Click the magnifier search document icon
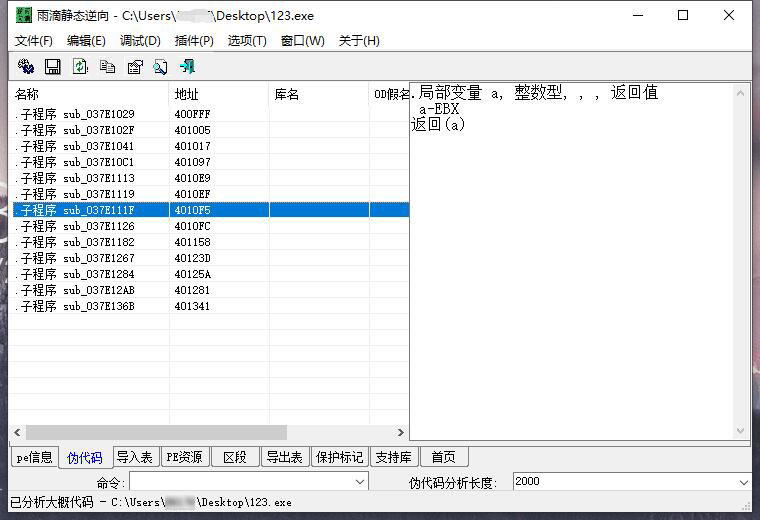Image resolution: width=760 pixels, height=520 pixels. tap(160, 67)
